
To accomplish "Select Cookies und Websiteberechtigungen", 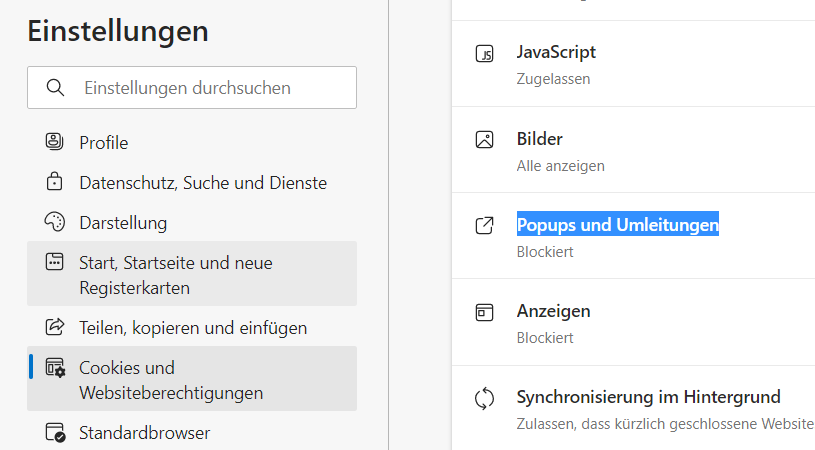I will (x=192, y=379).
